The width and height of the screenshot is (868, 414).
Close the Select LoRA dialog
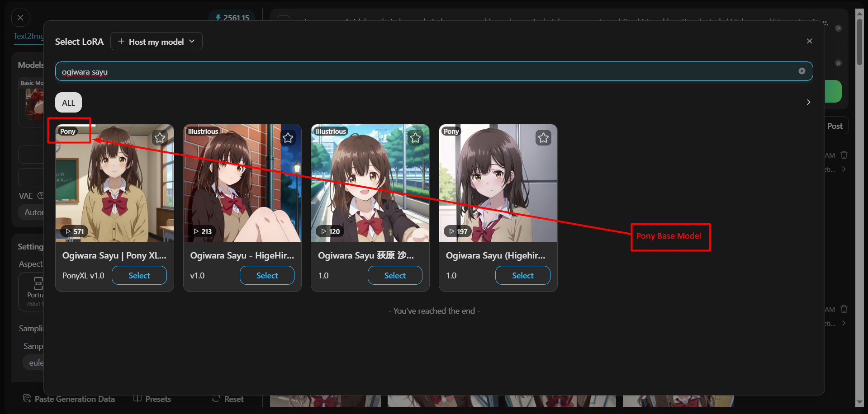click(809, 41)
